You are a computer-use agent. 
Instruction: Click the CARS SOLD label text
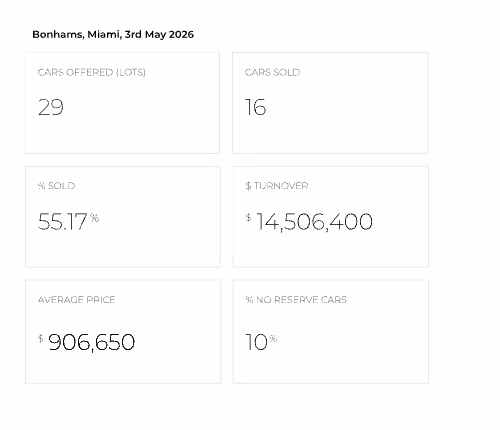click(272, 72)
